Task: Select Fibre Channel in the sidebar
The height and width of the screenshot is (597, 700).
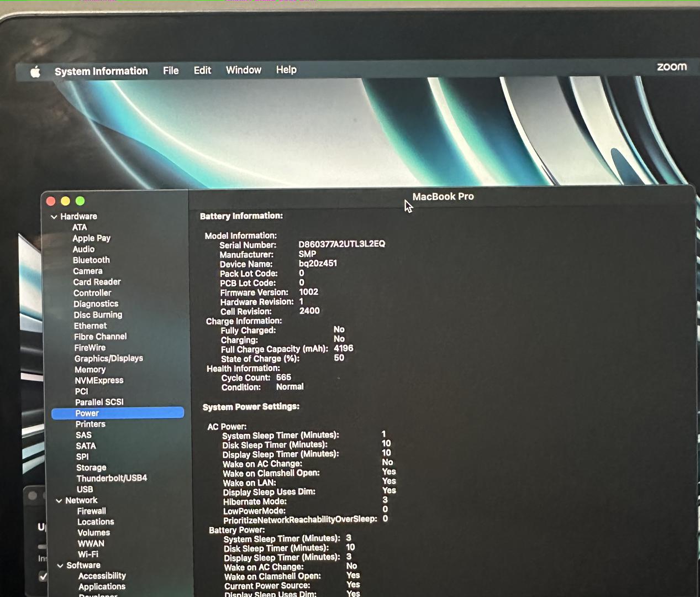Action: [x=101, y=336]
